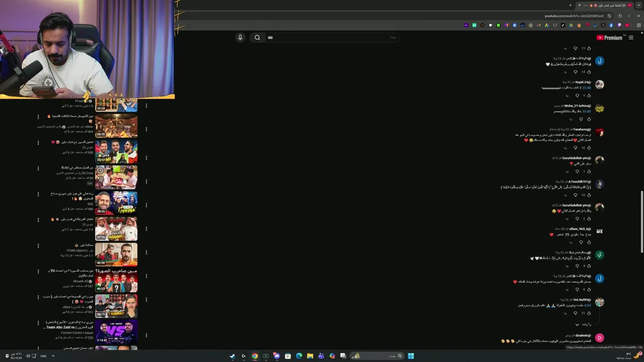The width and height of the screenshot is (644, 362).
Task: Click the address bar URL
Action: 574,16
